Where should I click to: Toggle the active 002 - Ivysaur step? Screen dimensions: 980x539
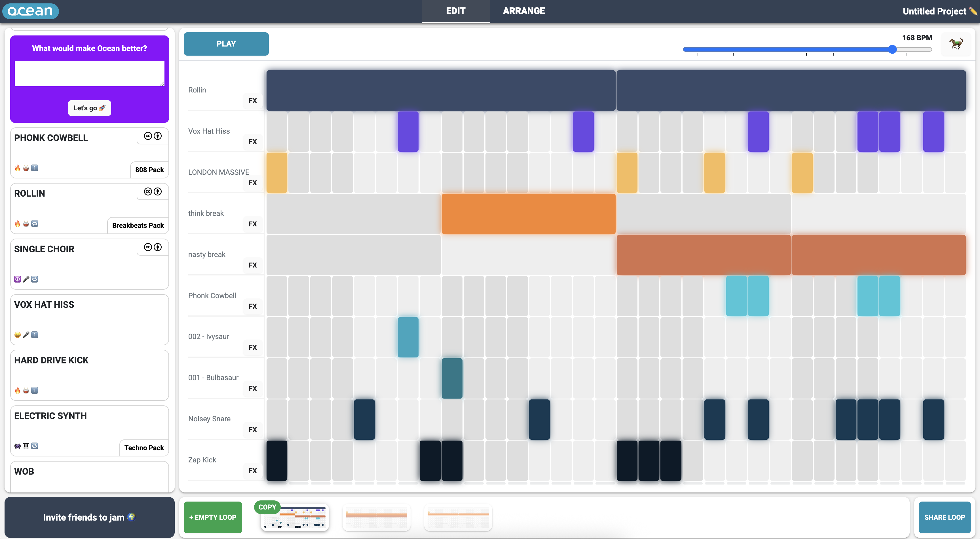(x=408, y=337)
